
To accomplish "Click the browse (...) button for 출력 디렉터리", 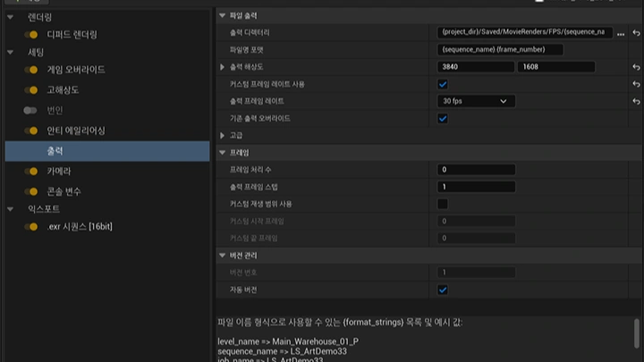I will (621, 33).
